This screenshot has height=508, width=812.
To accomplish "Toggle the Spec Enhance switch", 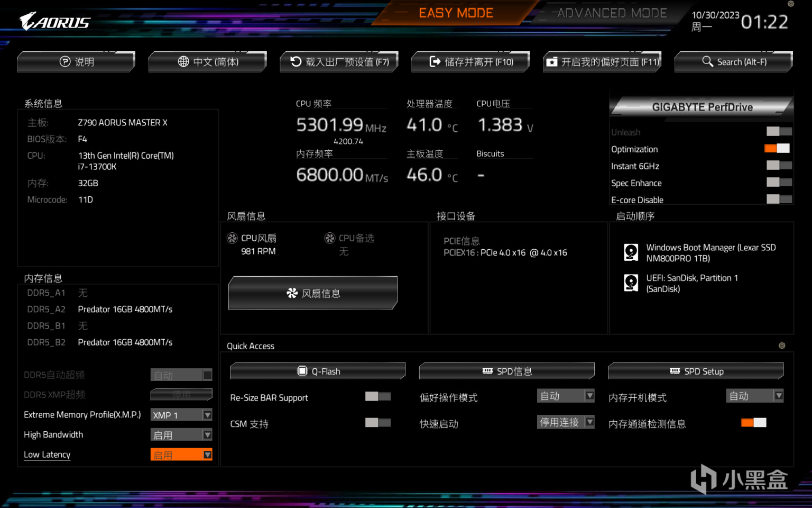I will (779, 182).
